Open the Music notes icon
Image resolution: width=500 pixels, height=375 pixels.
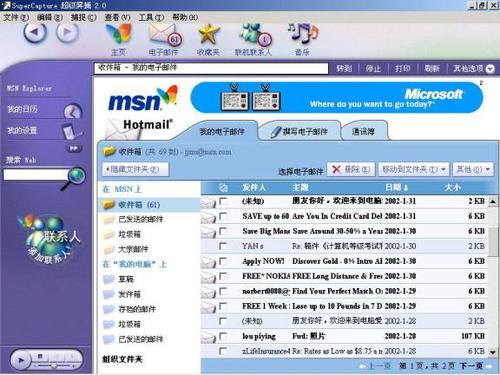point(303,33)
